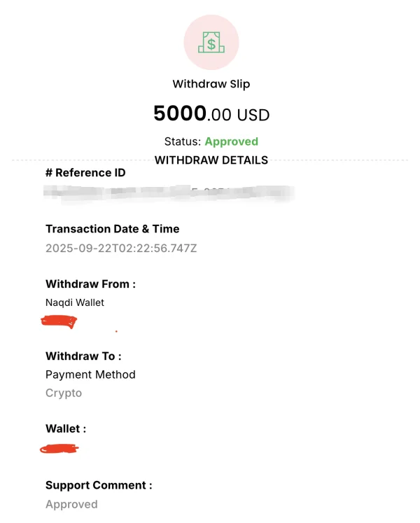Image resolution: width=420 pixels, height=523 pixels.
Task: Click the Withdraw To label
Action: pos(83,356)
